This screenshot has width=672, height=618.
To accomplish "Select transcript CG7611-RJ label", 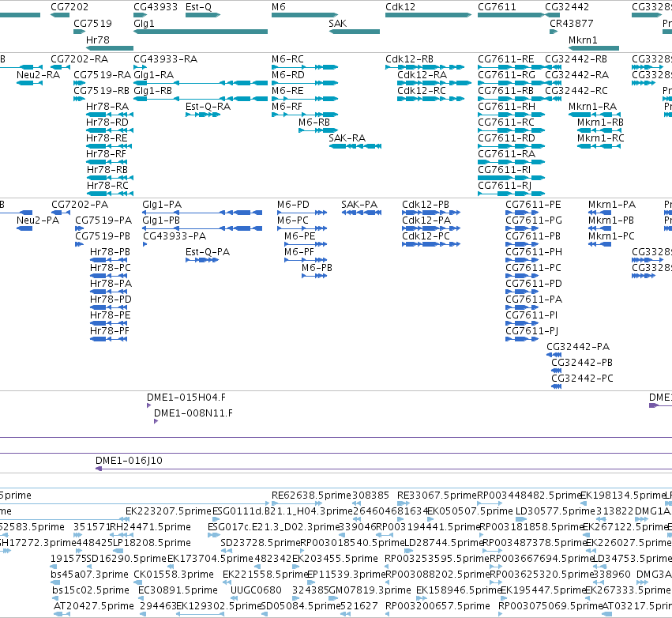I will tap(505, 185).
